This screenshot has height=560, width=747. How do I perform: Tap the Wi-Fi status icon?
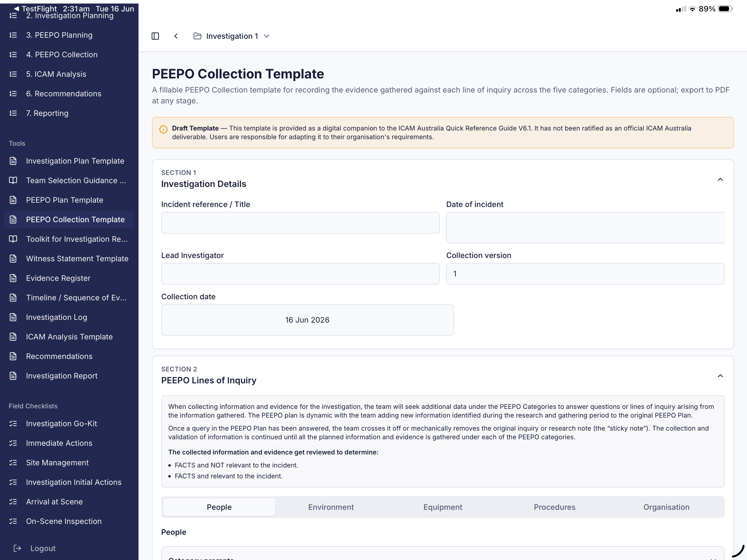pos(692,9)
